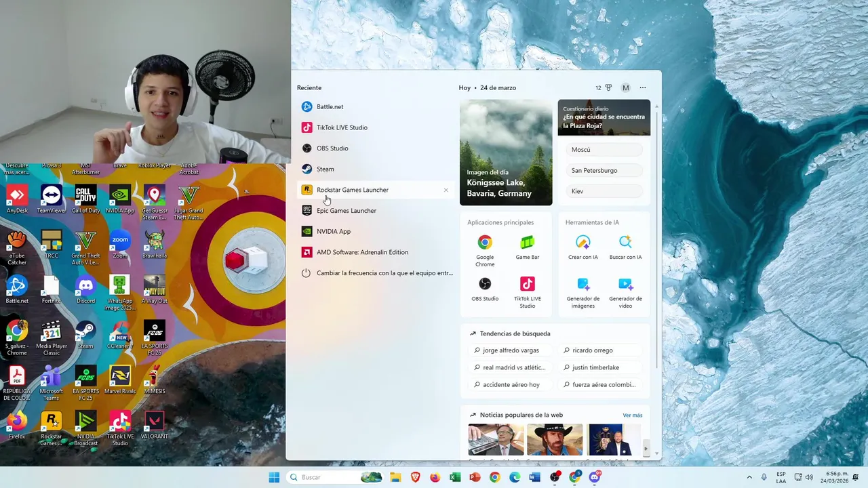868x488 pixels.
Task: Click the next arrow in news carousel
Action: click(646, 449)
